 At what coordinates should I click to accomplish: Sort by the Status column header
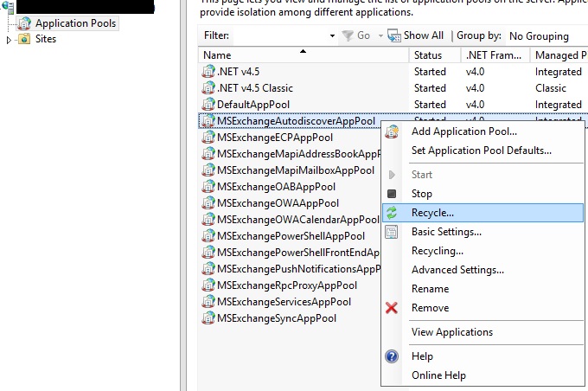[x=435, y=55]
